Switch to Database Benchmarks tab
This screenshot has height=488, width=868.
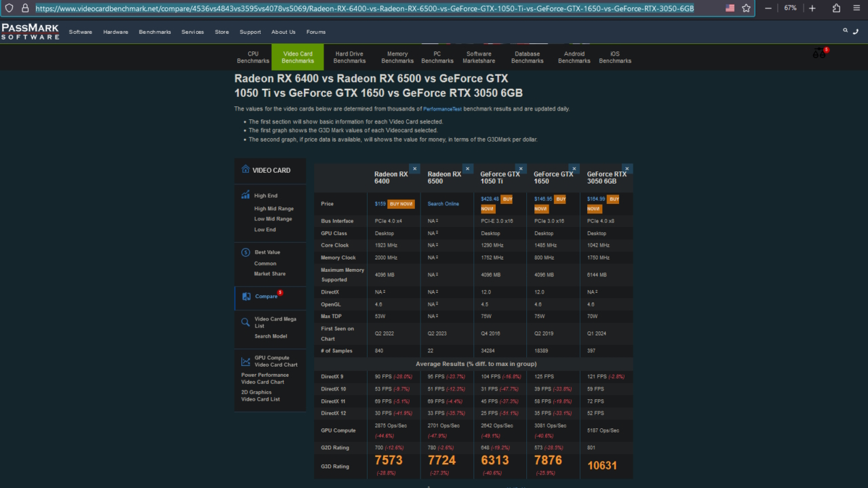click(528, 57)
